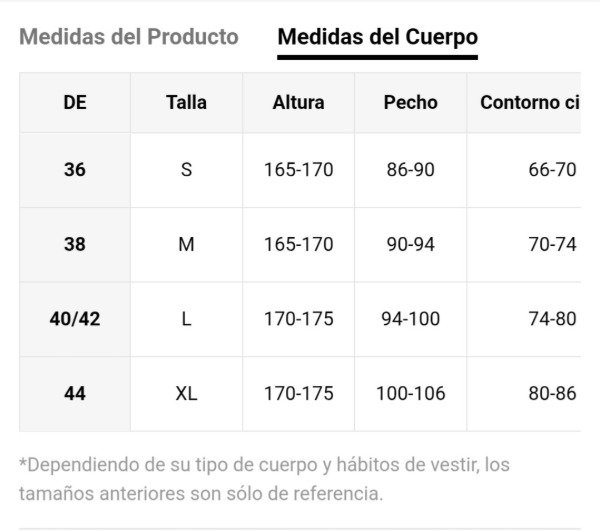Click the DE column header
This screenshot has width=600, height=532.
pos(75,102)
